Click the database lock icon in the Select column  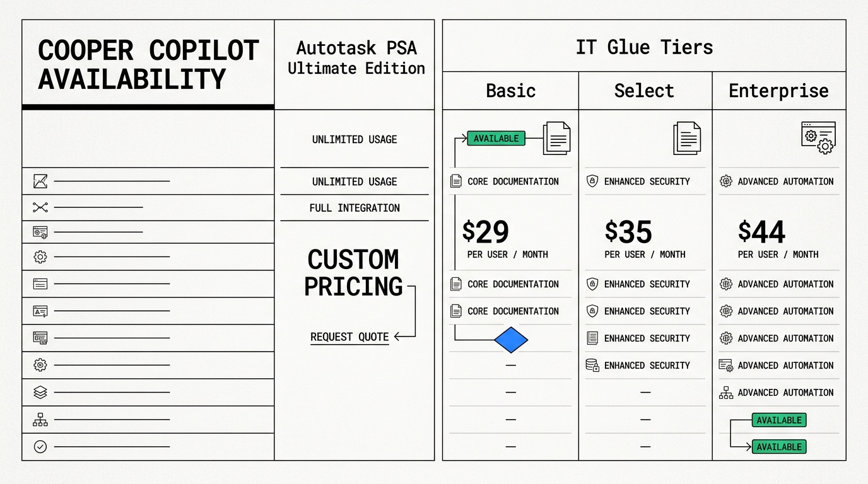(x=592, y=365)
